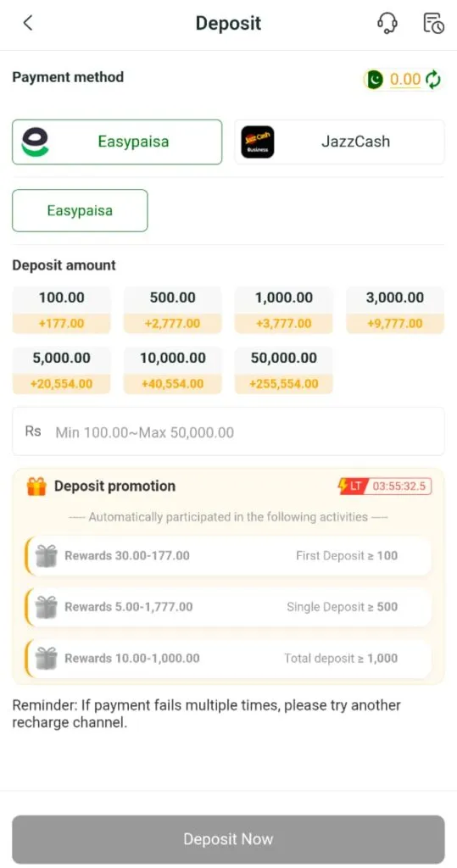Tap the Easypaisa logo icon
The height and width of the screenshot is (868, 457).
point(36,142)
